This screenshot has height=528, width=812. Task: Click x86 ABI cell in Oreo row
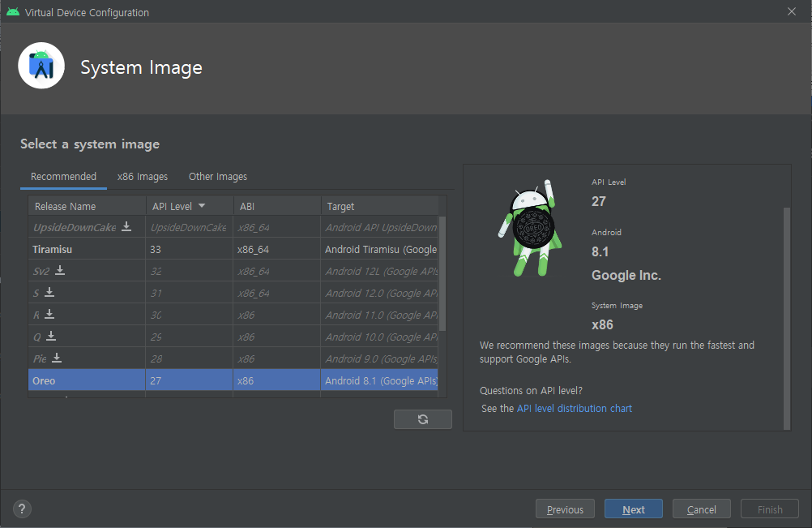(277, 380)
